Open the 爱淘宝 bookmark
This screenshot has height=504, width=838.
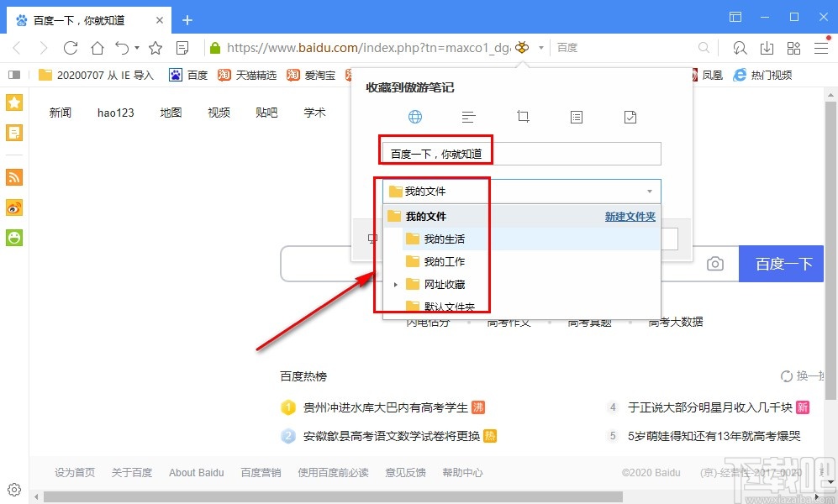point(311,76)
